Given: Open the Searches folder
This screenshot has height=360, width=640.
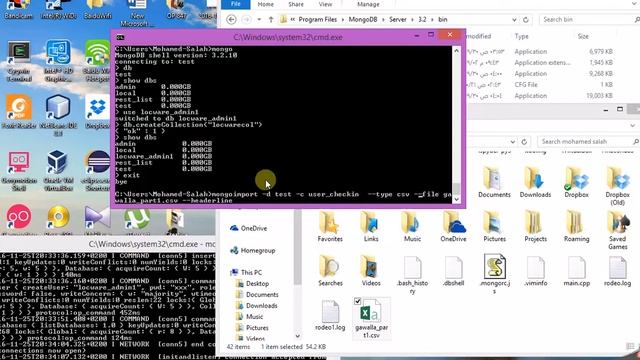Looking at the screenshot, I should pyautogui.click(x=330, y=271).
